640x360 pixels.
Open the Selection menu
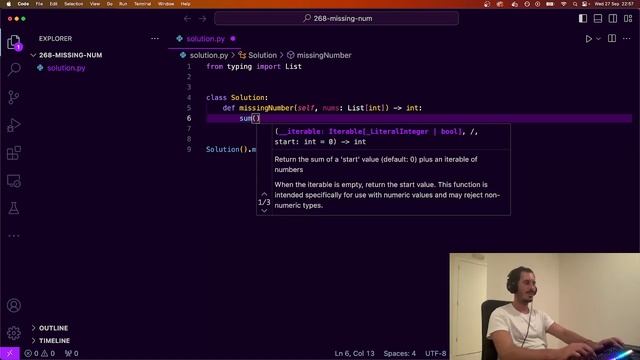pos(73,4)
